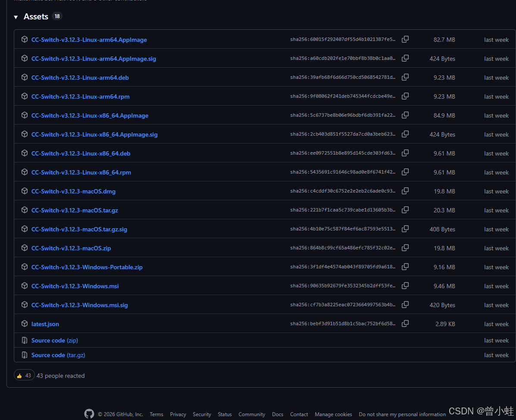Screen dimensions: 516x420
Task: Open Security footer link
Action: (x=202, y=414)
